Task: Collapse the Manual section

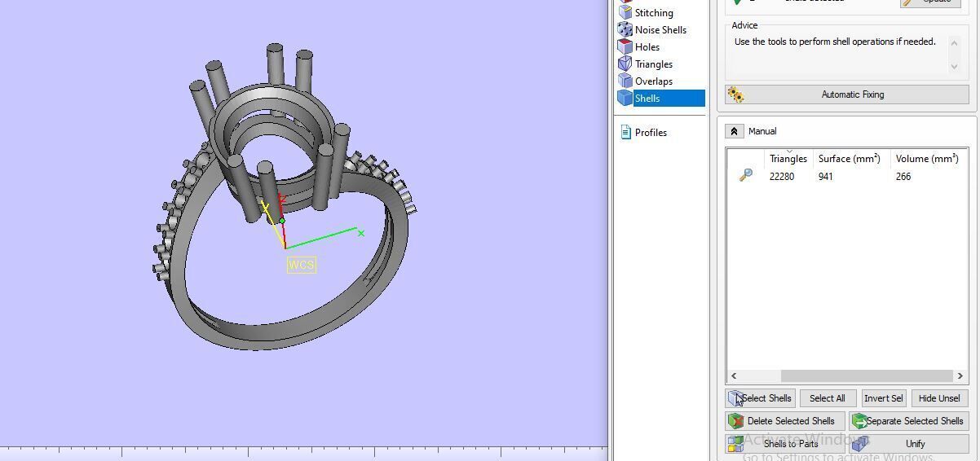Action: 734,131
